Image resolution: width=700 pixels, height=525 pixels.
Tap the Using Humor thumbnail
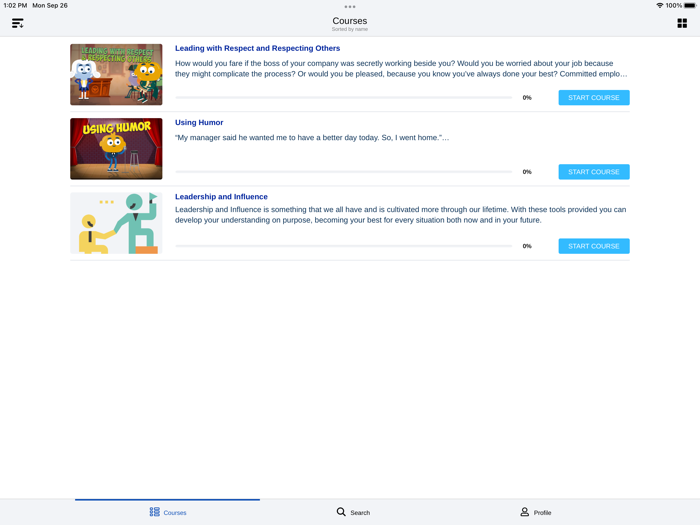[x=116, y=149]
